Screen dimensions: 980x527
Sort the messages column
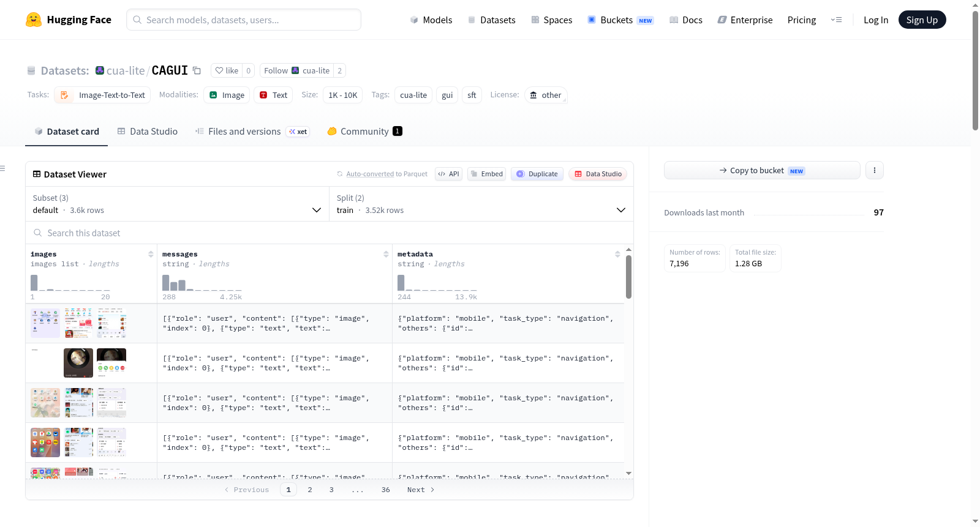[x=386, y=254]
